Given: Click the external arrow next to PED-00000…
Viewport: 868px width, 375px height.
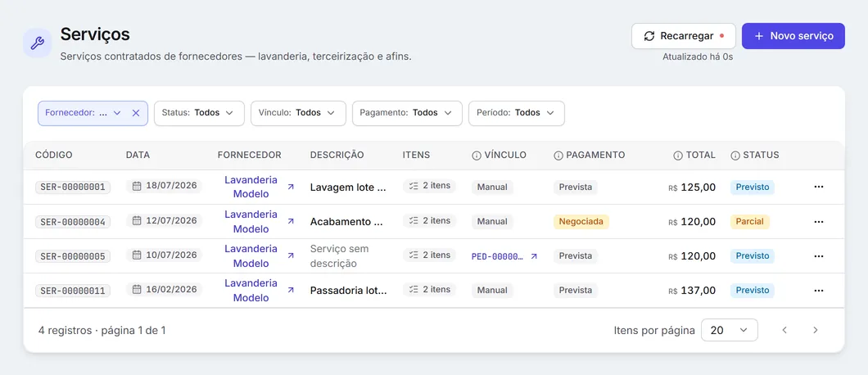Looking at the screenshot, I should click(x=534, y=256).
